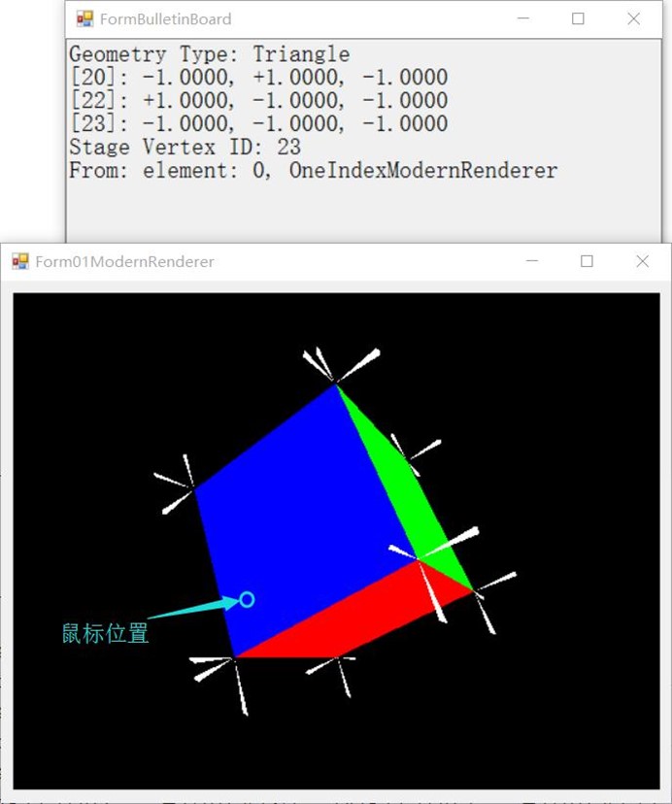Close the FormBulletinBoard window
Viewport: 672px width, 804px height.
(x=633, y=18)
